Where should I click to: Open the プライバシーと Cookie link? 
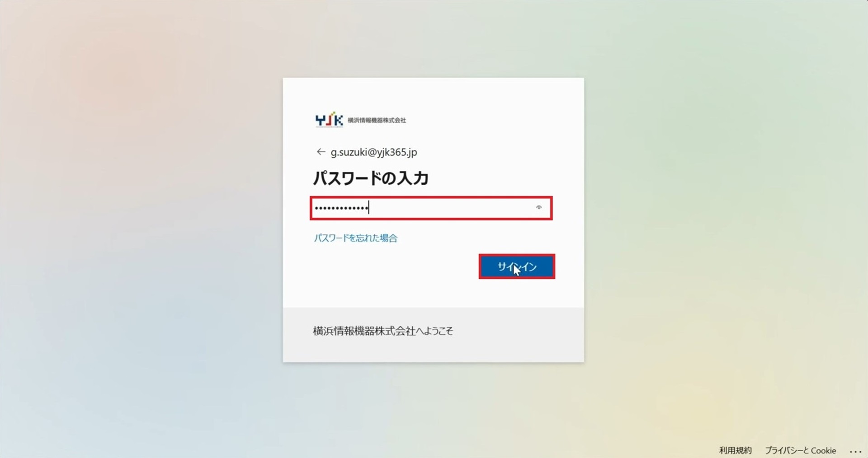coord(800,450)
